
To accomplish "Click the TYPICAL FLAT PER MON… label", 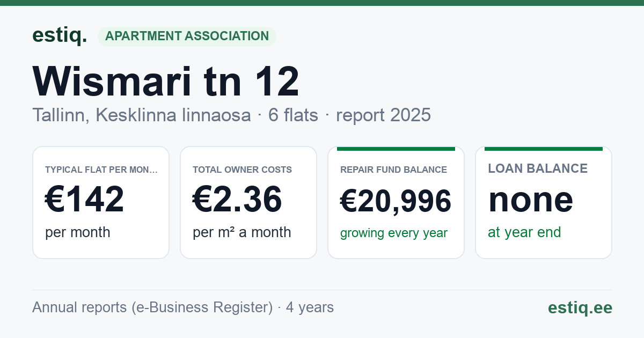I will pyautogui.click(x=101, y=170).
